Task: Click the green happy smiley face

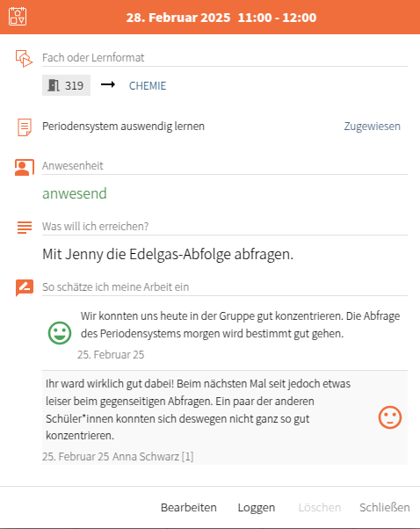Action: pos(60,333)
